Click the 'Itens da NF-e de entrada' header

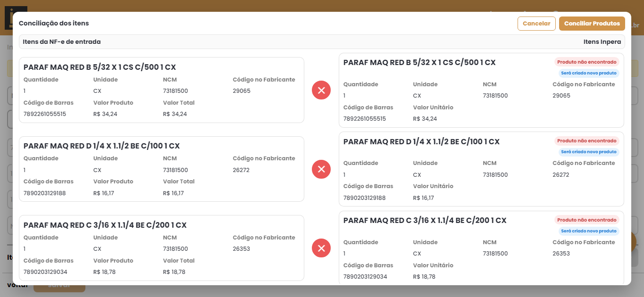click(62, 42)
